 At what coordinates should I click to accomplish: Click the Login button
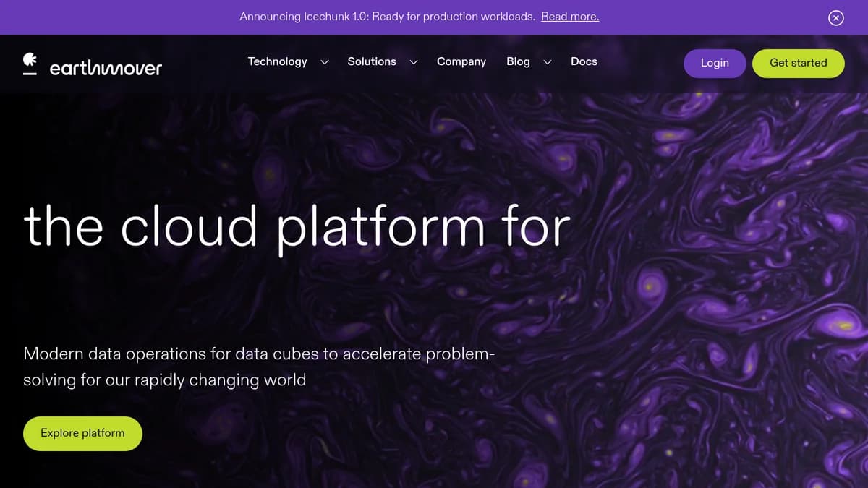pyautogui.click(x=715, y=63)
